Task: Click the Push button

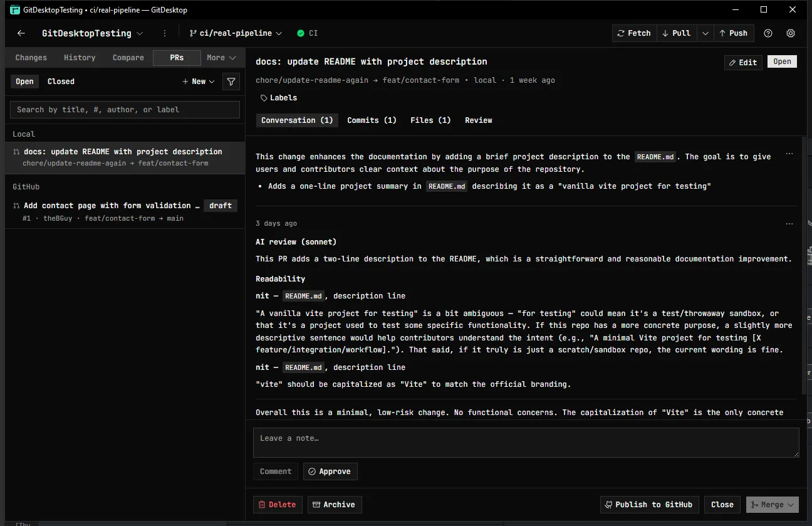Action: pos(734,33)
